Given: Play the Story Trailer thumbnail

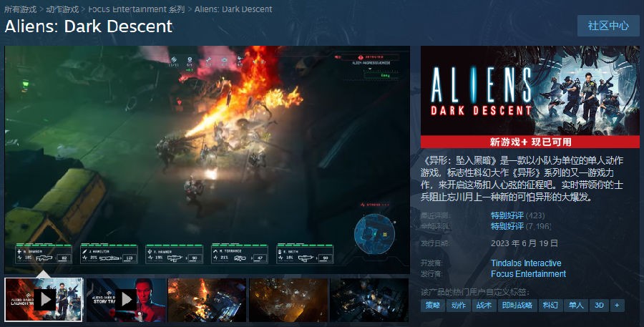Looking at the screenshot, I should pos(126,300).
